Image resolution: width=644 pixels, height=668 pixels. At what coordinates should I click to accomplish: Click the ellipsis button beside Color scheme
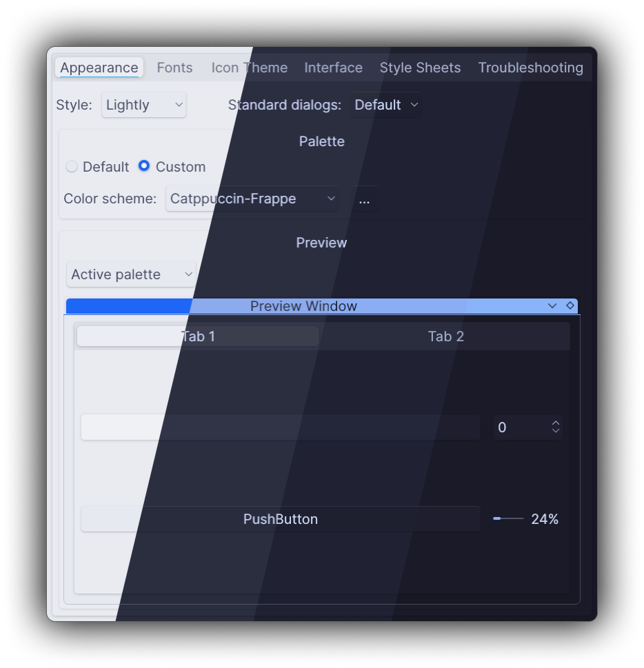pos(364,199)
